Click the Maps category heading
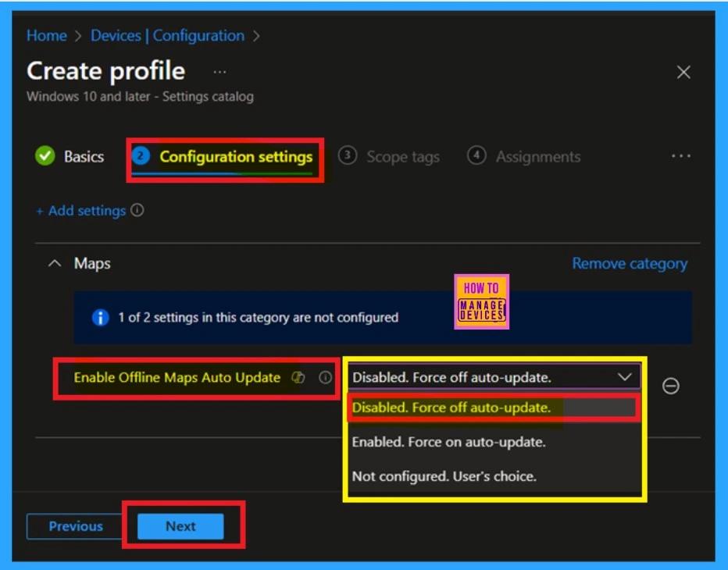 [x=92, y=264]
